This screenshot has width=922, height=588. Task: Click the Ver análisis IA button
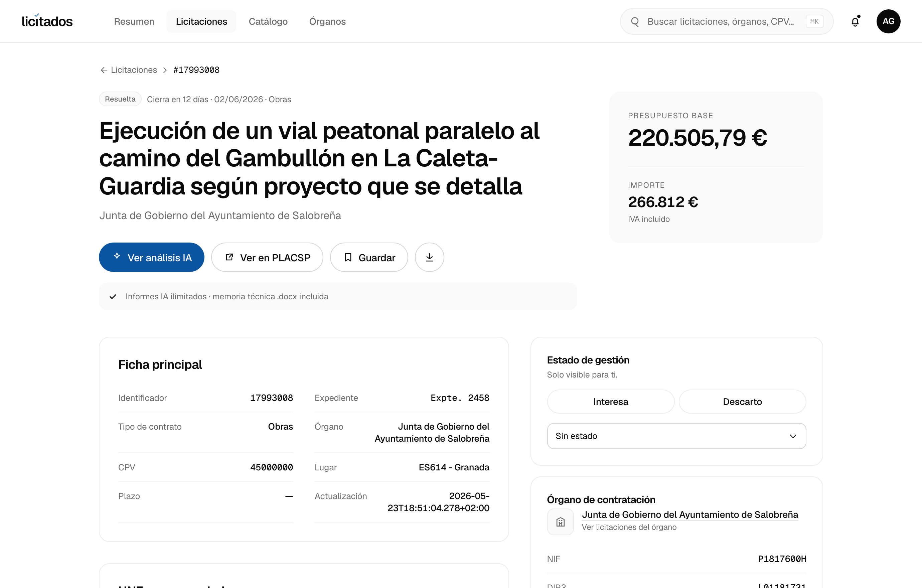151,257
